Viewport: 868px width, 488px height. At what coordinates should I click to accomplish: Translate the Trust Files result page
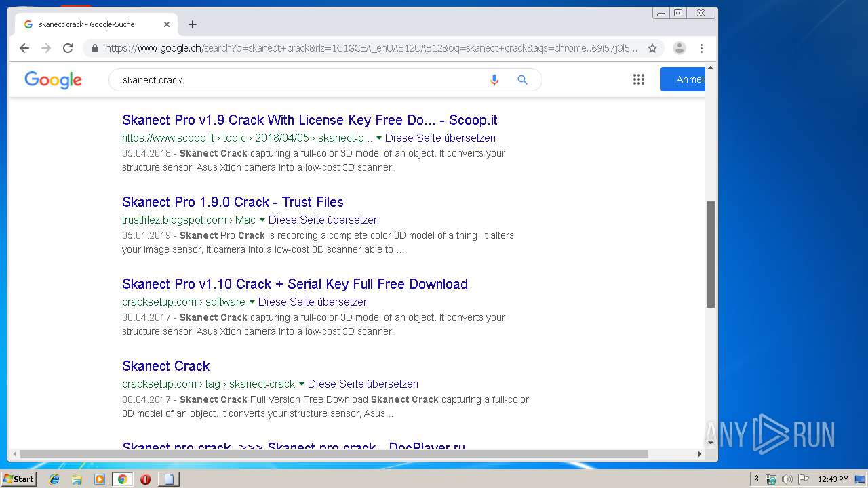[x=323, y=220]
